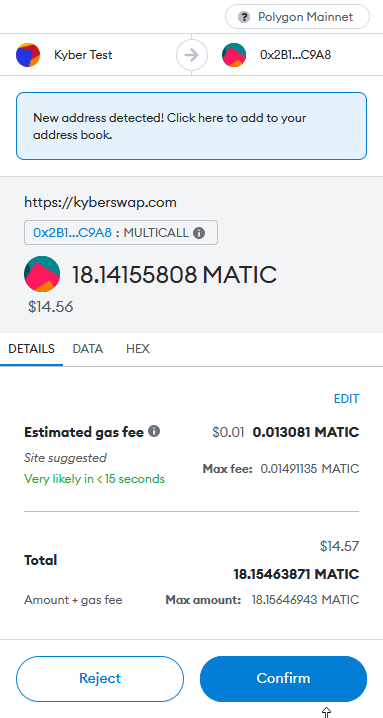383x718 pixels.
Task: Open the Polygon Mainnet network selector
Action: point(297,17)
